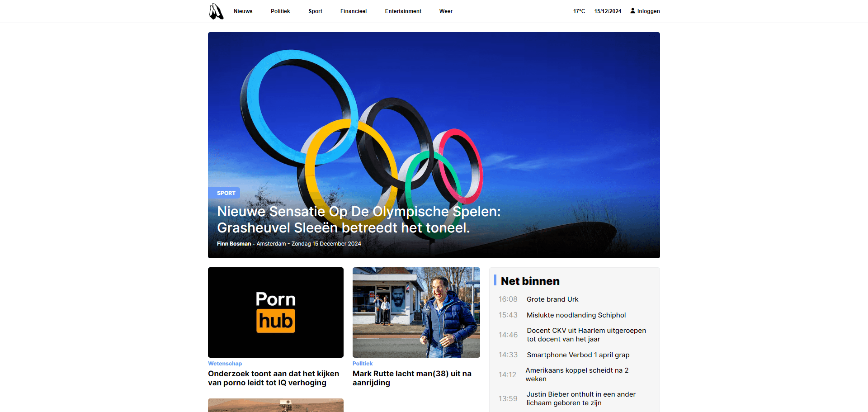Open the Mark Rutte article thumbnail
The height and width of the screenshot is (412, 868).
[x=416, y=313]
